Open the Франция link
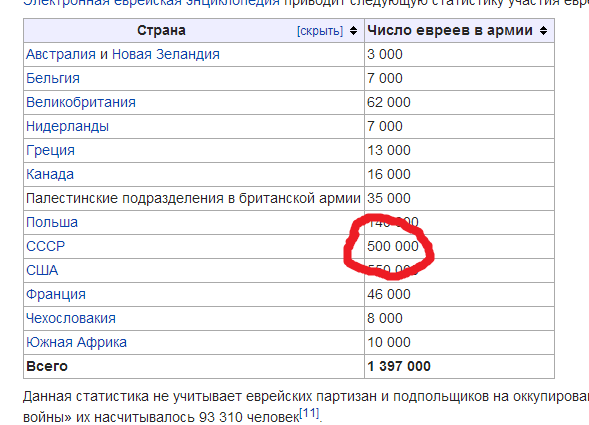This screenshot has width=589, height=425. pos(56,294)
